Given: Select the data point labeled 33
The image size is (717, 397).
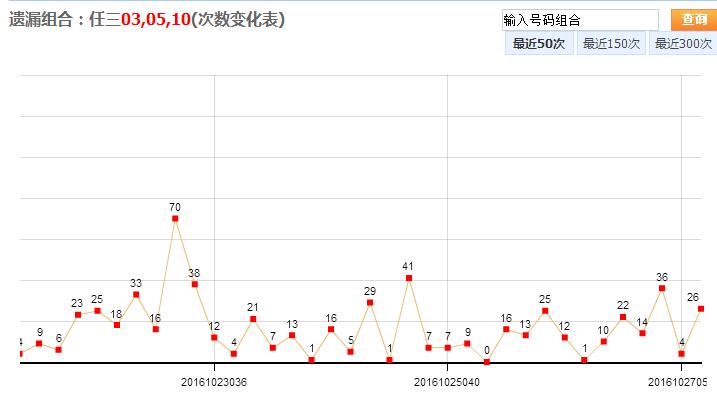Looking at the screenshot, I should point(136,295).
